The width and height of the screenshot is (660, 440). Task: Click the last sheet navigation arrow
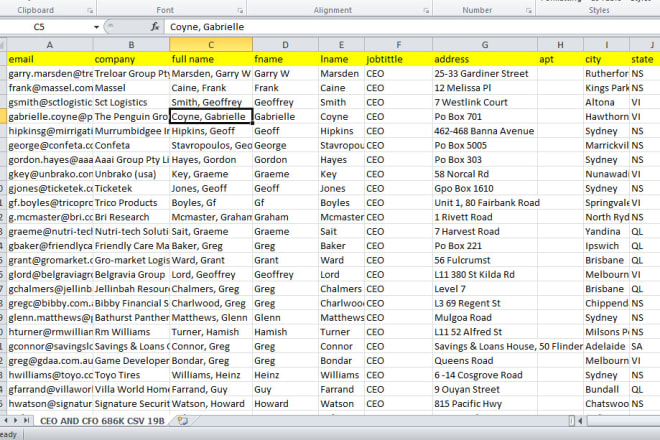(x=26, y=420)
